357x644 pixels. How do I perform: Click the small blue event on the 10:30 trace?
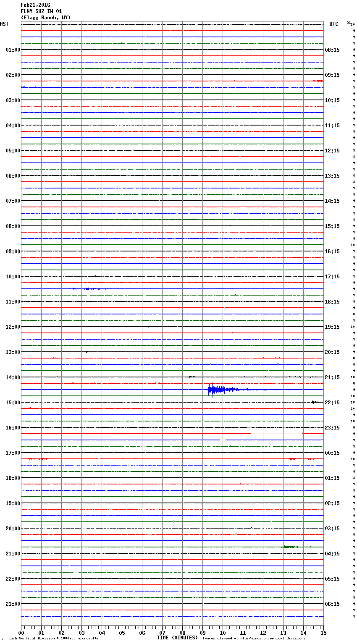tap(86, 289)
